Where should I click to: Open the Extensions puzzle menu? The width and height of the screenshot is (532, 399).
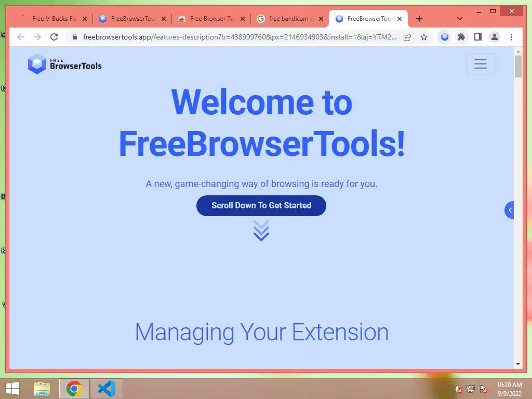(461, 37)
